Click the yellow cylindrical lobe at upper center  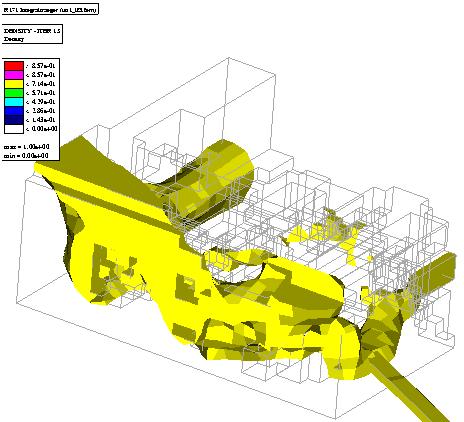[213, 178]
